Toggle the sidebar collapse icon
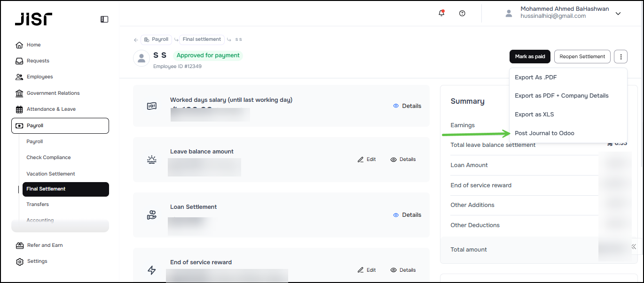The width and height of the screenshot is (644, 283). tap(104, 19)
